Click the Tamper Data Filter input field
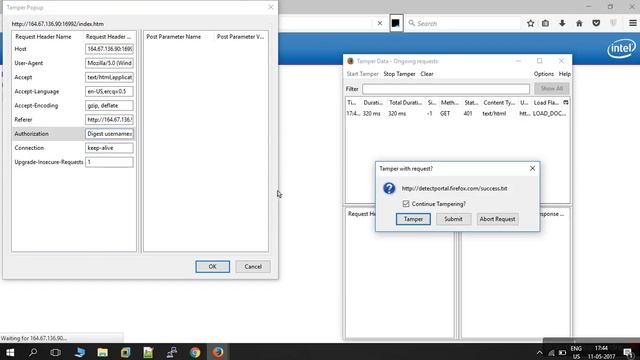This screenshot has width=640, height=360. point(446,89)
